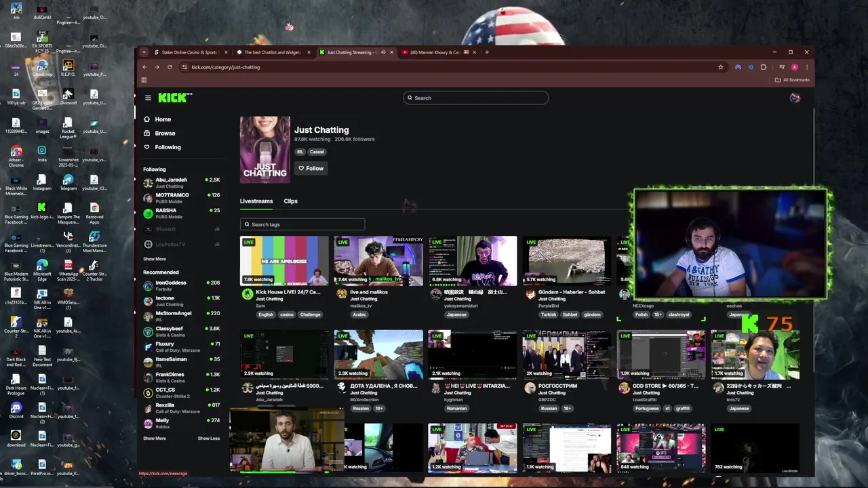Open Discord desktop shortcut
Viewport: 868px width, 488px height.
pos(16,410)
